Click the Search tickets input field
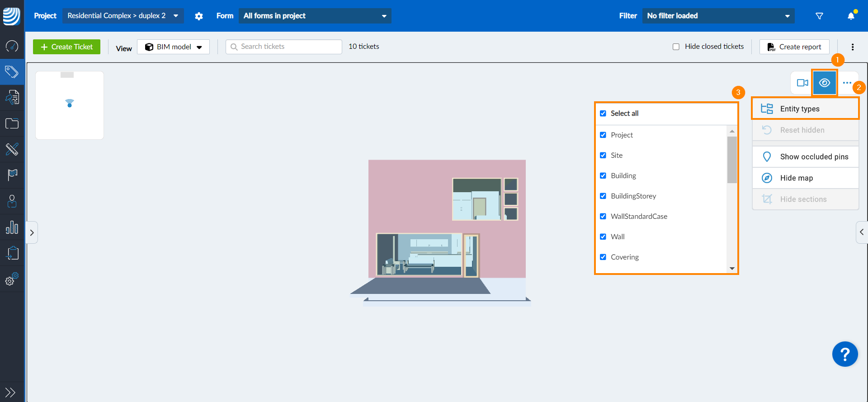Screen dimensions: 868x402 coord(284,47)
